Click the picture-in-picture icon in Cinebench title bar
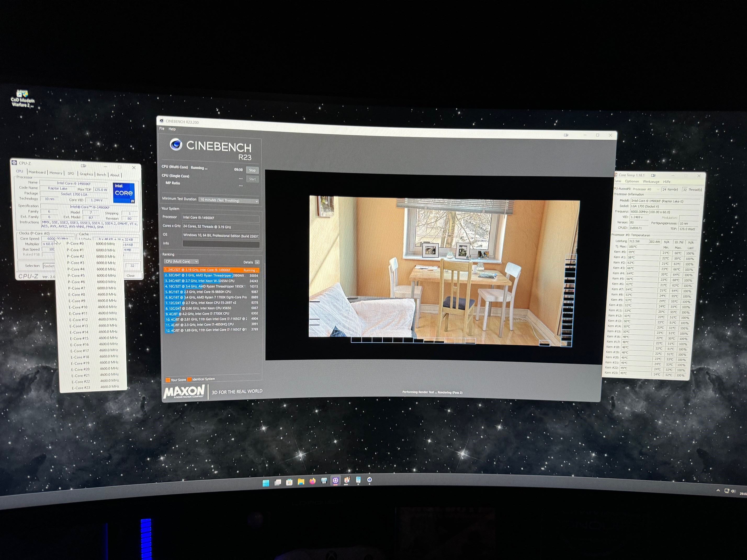The height and width of the screenshot is (560, 747). click(x=566, y=135)
